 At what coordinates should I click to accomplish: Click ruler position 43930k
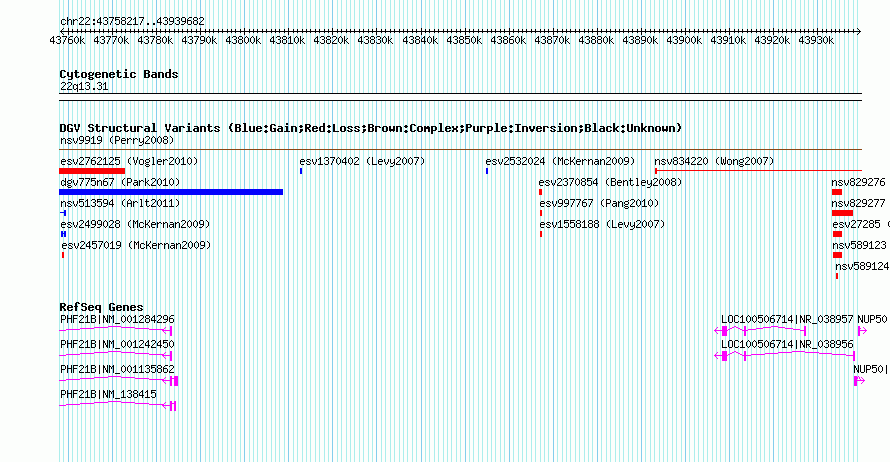[816, 40]
